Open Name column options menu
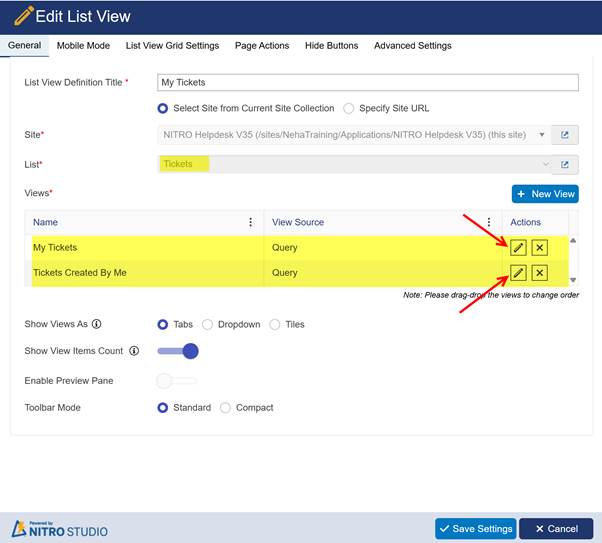The image size is (602, 543). click(x=251, y=223)
